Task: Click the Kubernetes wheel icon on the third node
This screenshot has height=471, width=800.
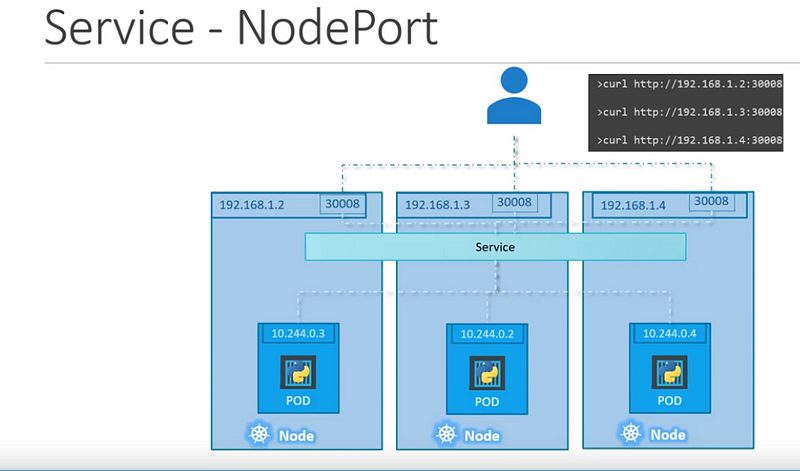Action: click(x=631, y=433)
